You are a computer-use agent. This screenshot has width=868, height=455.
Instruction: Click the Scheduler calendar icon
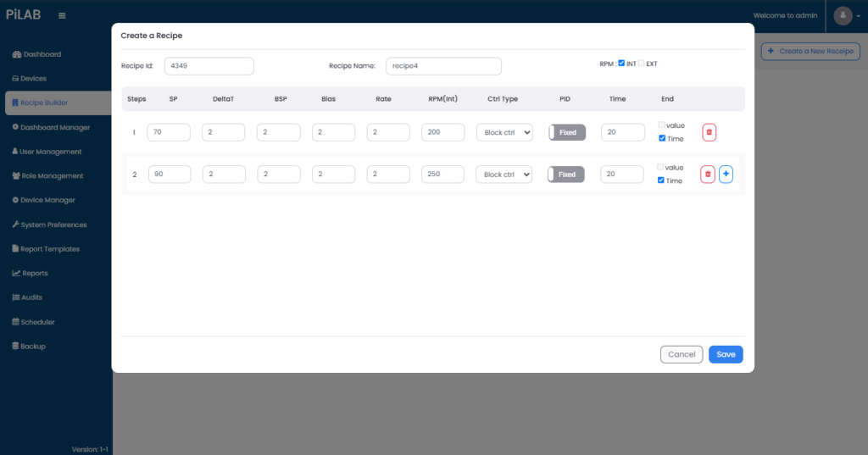(15, 322)
